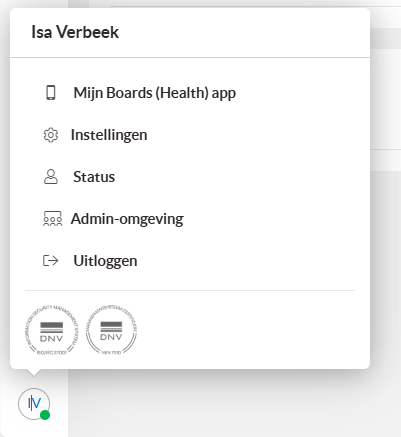Screen dimensions: 401x437
Task: Click the DNV text inside NEN badge
Action: (111, 337)
